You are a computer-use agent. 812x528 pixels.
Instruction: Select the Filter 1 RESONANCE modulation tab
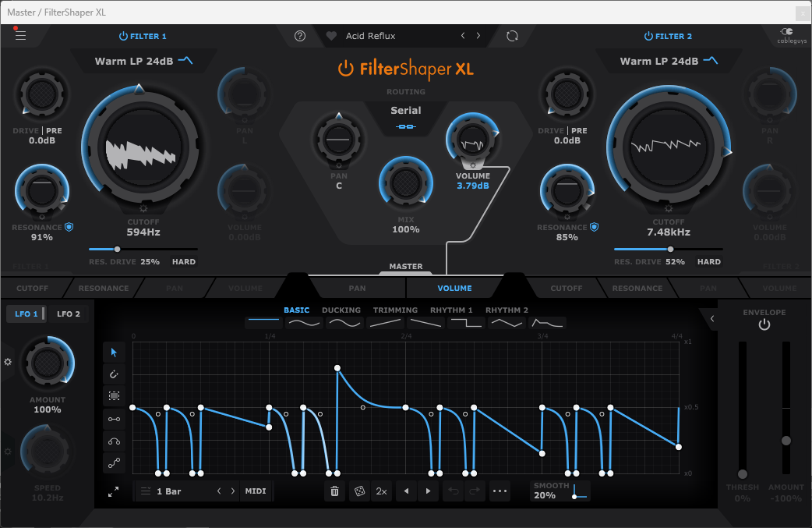(x=104, y=288)
